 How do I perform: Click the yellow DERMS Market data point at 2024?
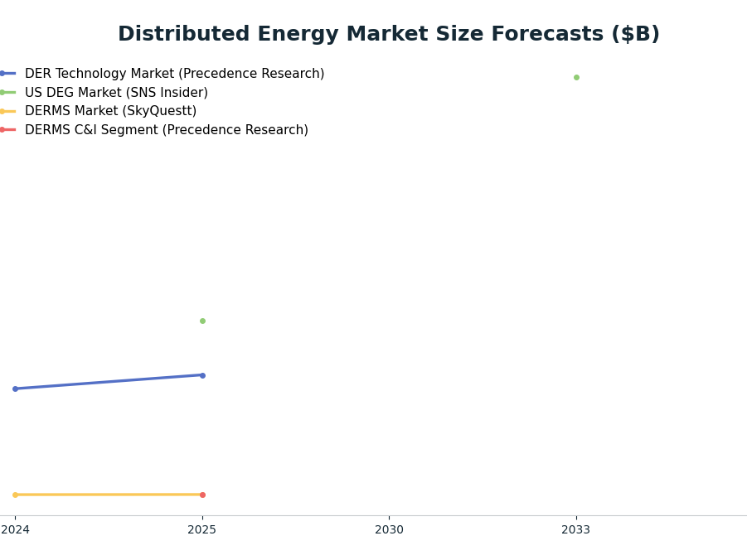(15, 495)
